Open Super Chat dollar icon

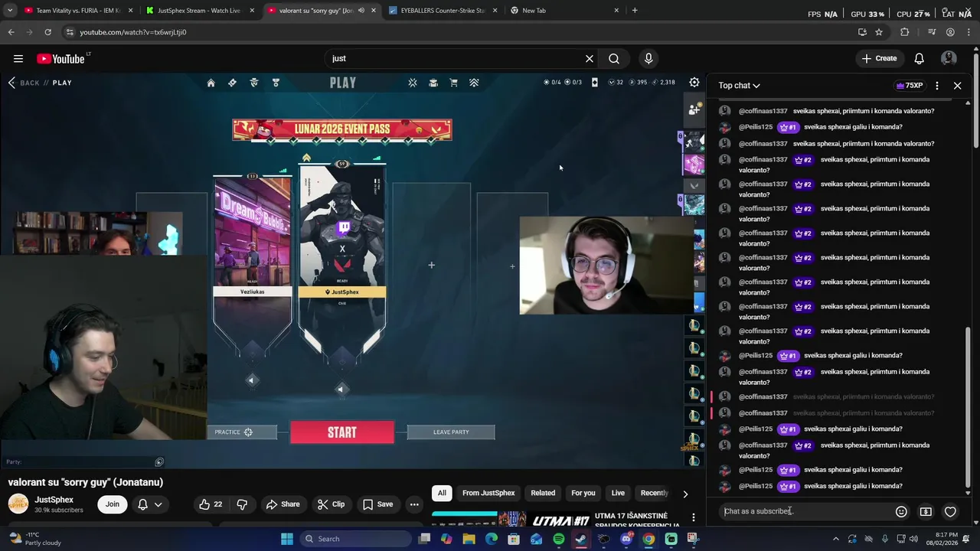(x=926, y=511)
